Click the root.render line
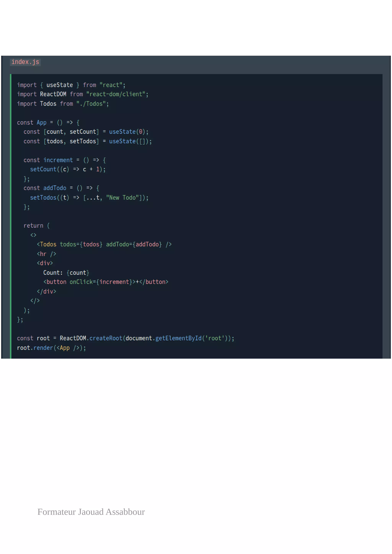Image resolution: width=392 pixels, height=554 pixels. pos(51,348)
